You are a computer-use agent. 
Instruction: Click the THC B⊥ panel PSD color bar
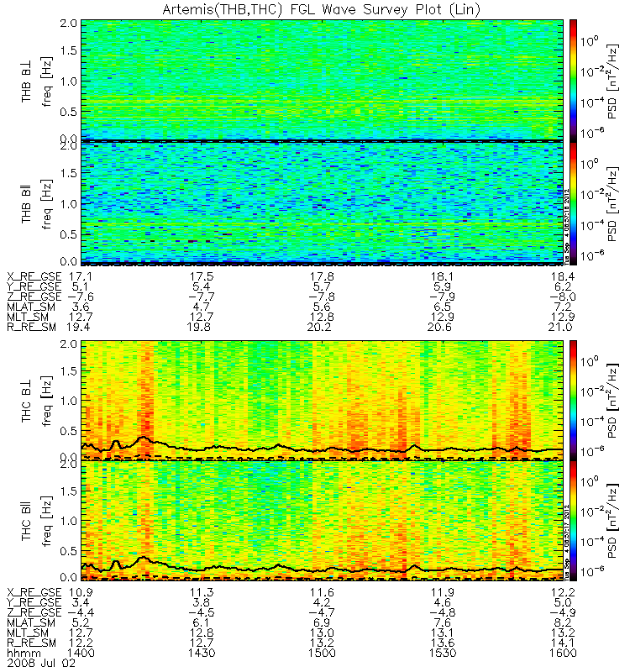tap(573, 401)
